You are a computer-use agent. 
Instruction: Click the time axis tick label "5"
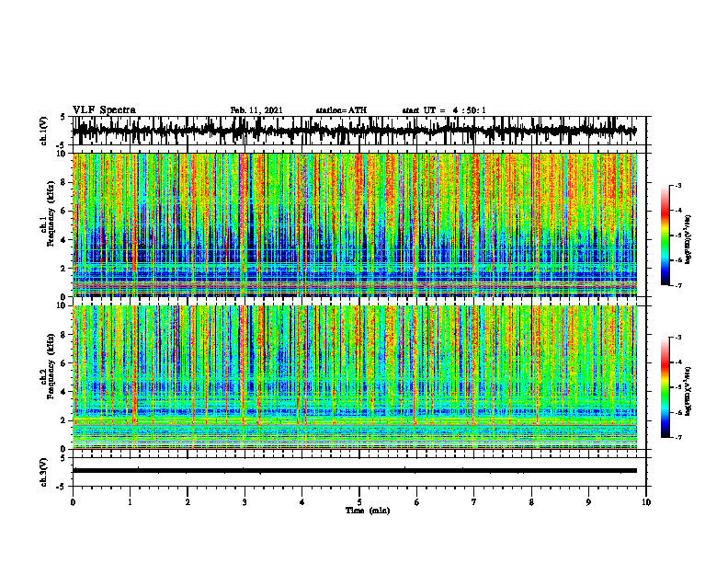[359, 502]
